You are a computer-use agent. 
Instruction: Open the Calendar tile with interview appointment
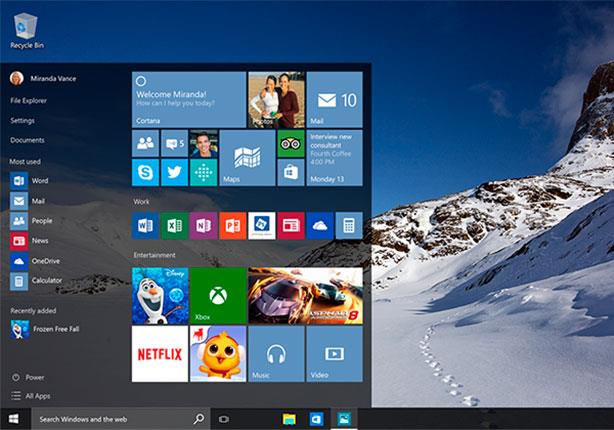pyautogui.click(x=334, y=158)
